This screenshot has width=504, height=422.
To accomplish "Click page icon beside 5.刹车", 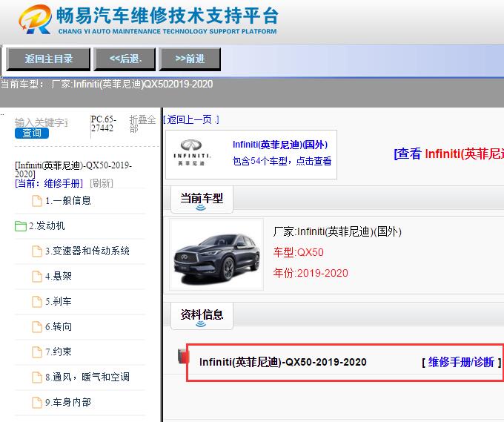I will click(x=37, y=302).
